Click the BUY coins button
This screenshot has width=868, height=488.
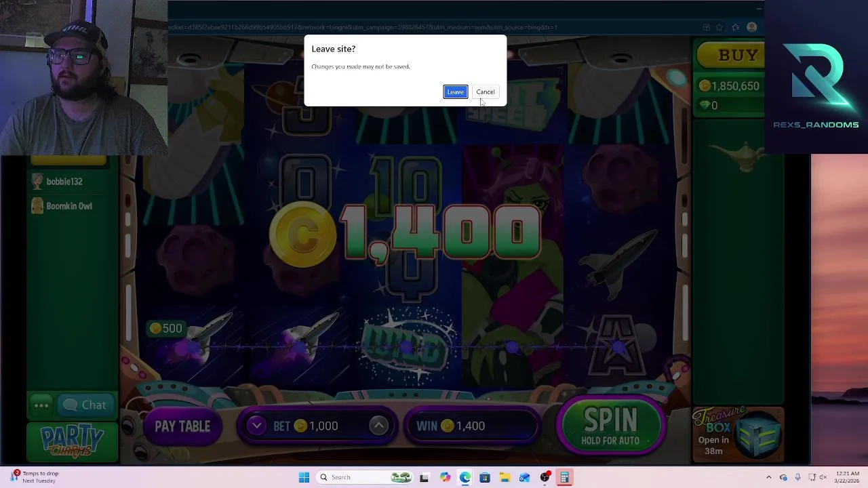731,56
